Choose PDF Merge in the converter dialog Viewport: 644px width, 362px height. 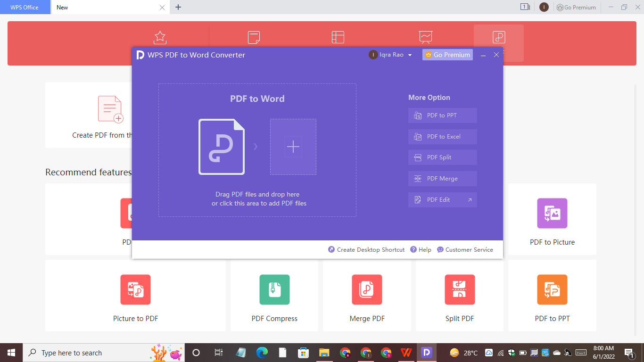tap(443, 179)
